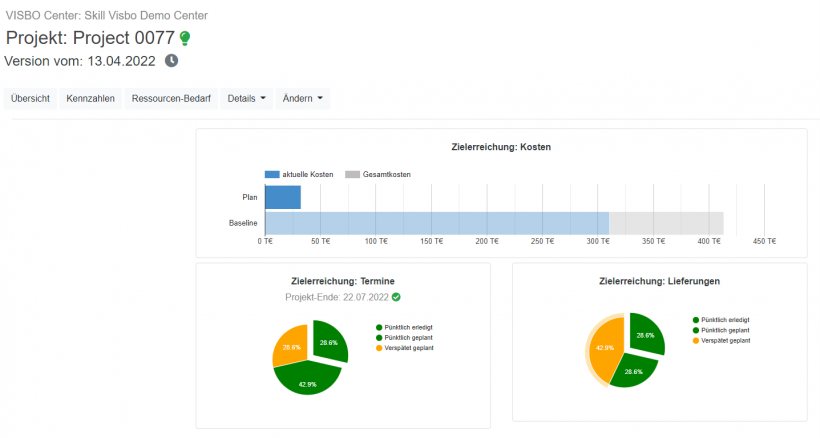
Task: Switch to the Übersicht view
Action: pos(31,98)
